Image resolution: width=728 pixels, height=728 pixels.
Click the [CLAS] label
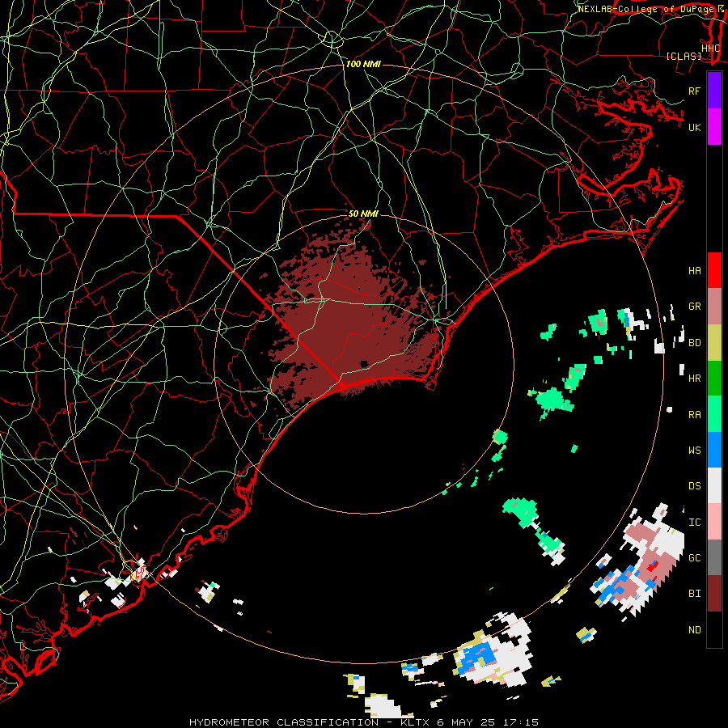[x=684, y=56]
